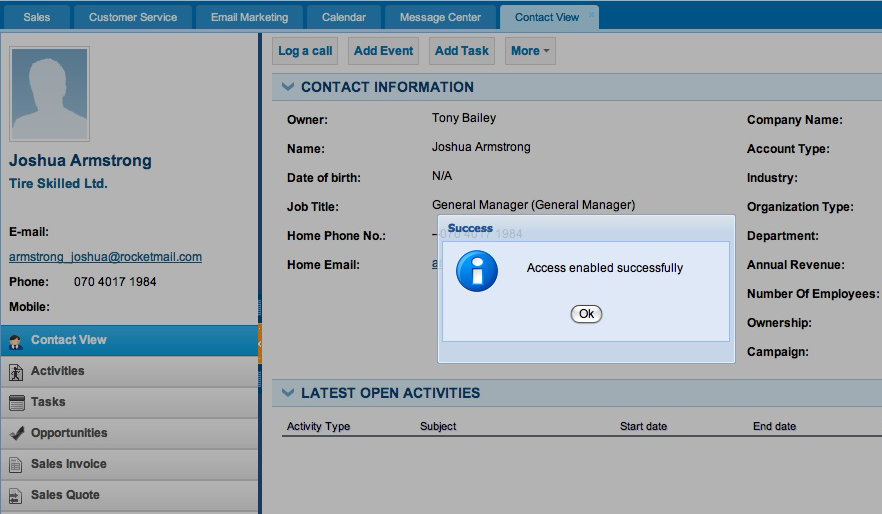882x514 pixels.
Task: Open Opportunities in the sidebar menu
Action: pyautogui.click(x=129, y=433)
